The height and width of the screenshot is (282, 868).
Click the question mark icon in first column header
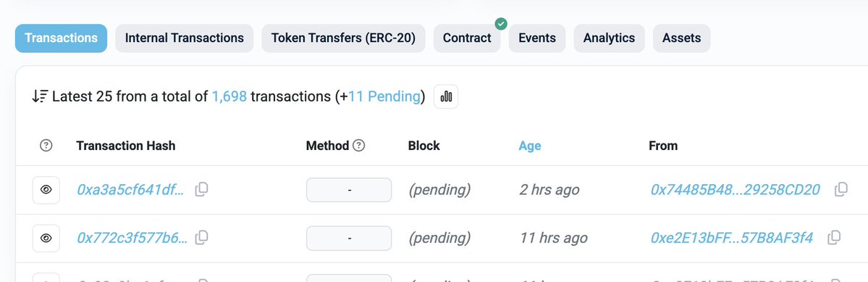[46, 146]
